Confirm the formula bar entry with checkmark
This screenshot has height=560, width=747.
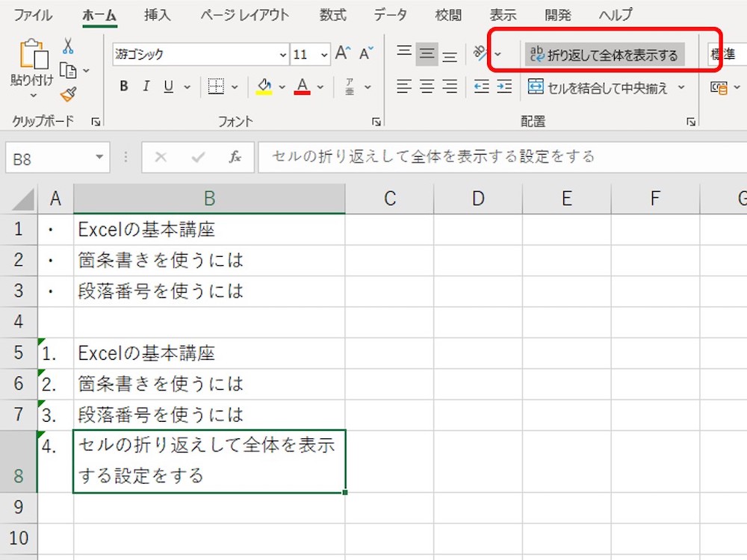click(x=198, y=157)
